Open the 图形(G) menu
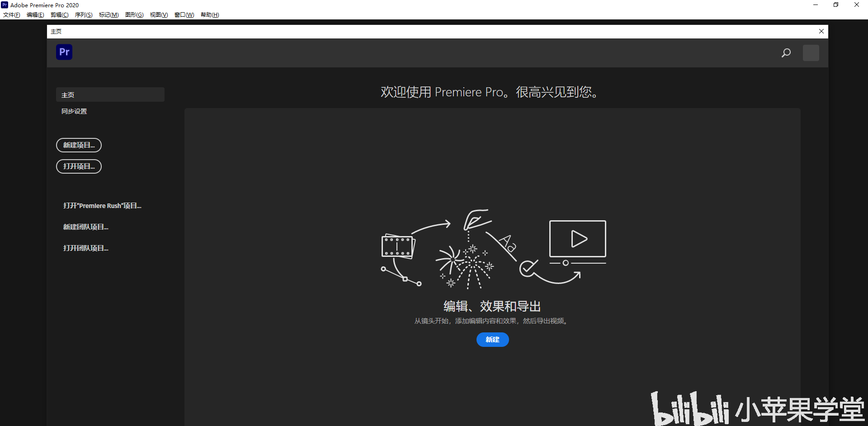Viewport: 868px width, 426px height. [x=134, y=15]
